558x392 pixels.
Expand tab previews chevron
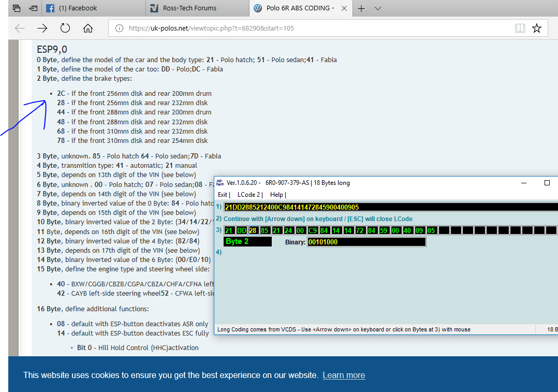click(x=378, y=8)
